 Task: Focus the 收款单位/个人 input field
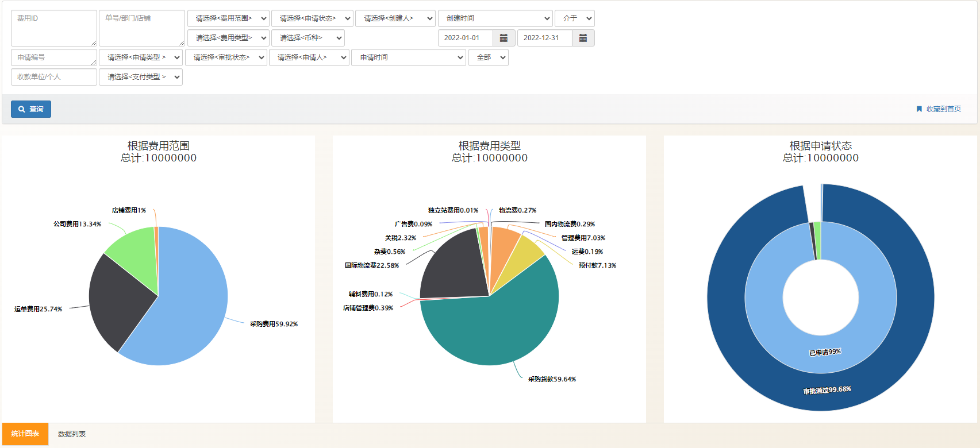click(54, 77)
